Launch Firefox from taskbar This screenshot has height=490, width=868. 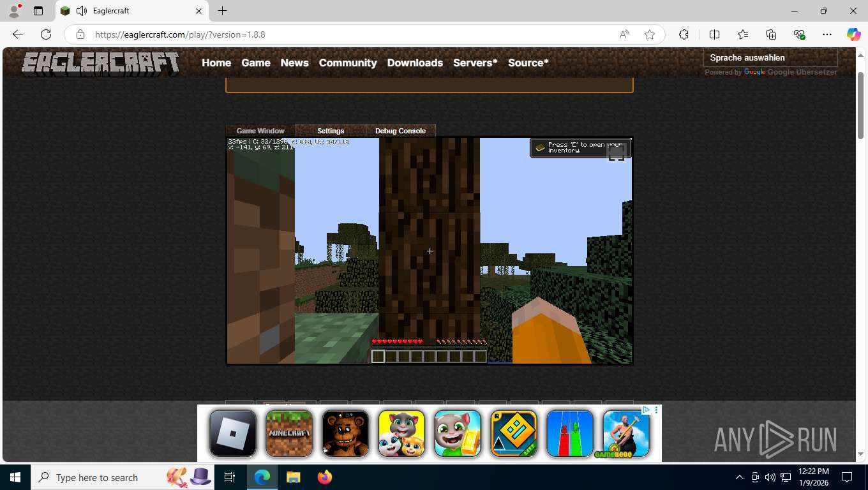click(325, 477)
